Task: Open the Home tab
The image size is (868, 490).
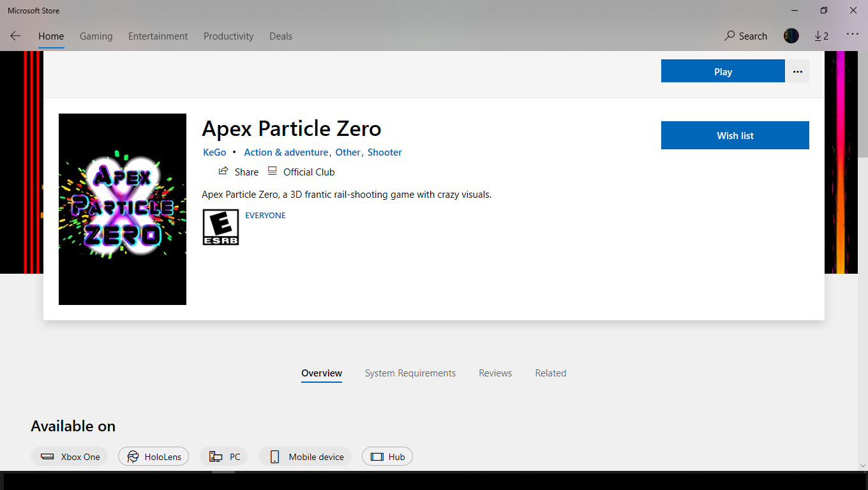Action: click(51, 36)
